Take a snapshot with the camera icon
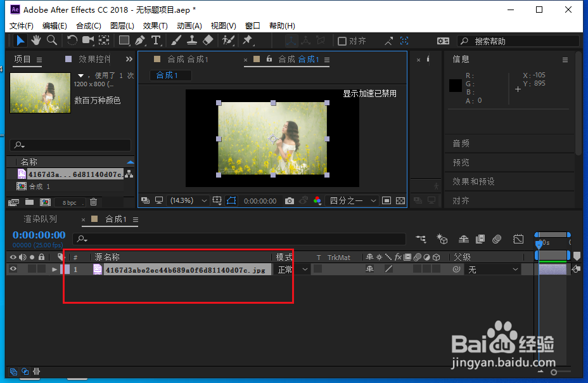588x383 pixels. (290, 200)
